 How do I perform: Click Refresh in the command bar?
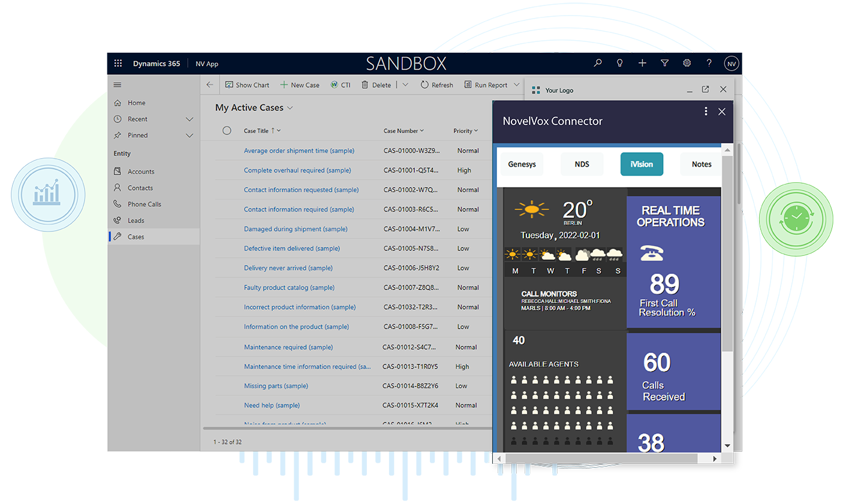tap(436, 85)
